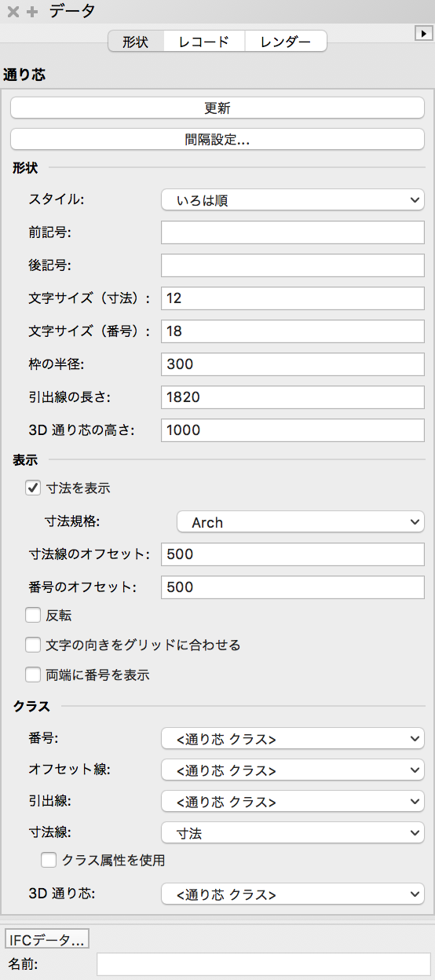Open the スタイル dropdown showing いろは順
Image resolution: width=435 pixels, height=980 pixels.
[293, 200]
